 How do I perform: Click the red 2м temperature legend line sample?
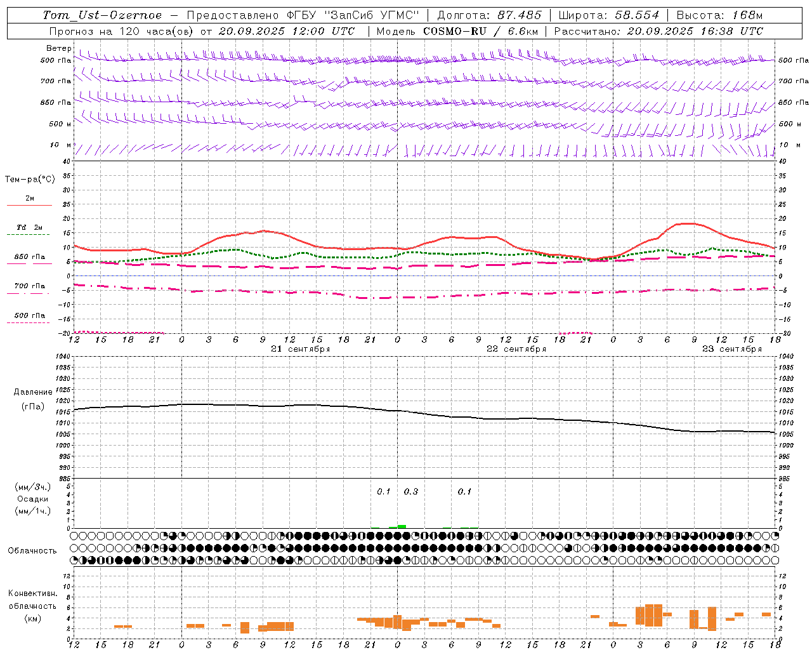(29, 206)
